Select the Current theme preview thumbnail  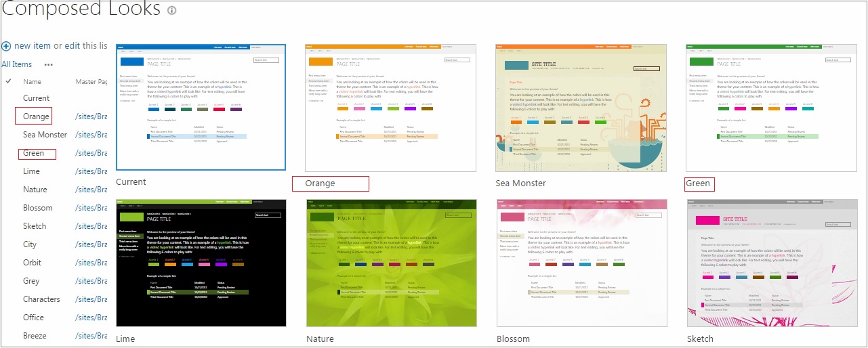(x=201, y=107)
